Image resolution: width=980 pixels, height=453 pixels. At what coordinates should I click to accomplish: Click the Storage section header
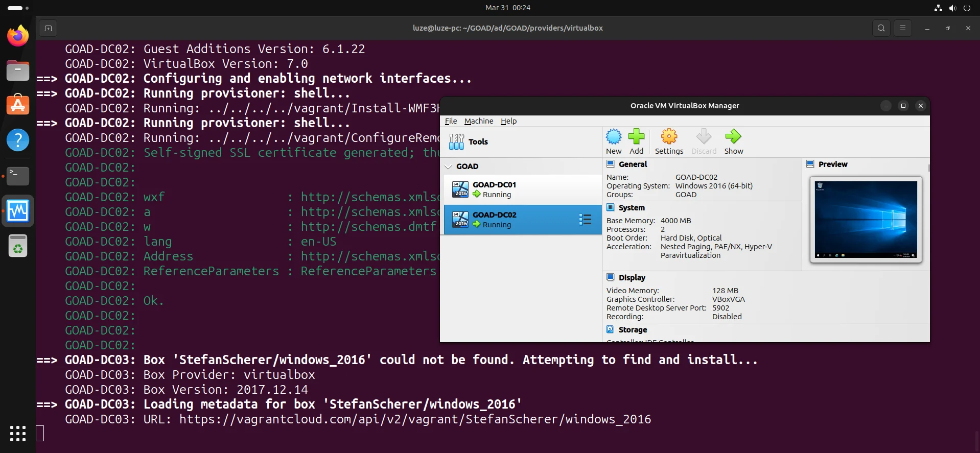(633, 330)
